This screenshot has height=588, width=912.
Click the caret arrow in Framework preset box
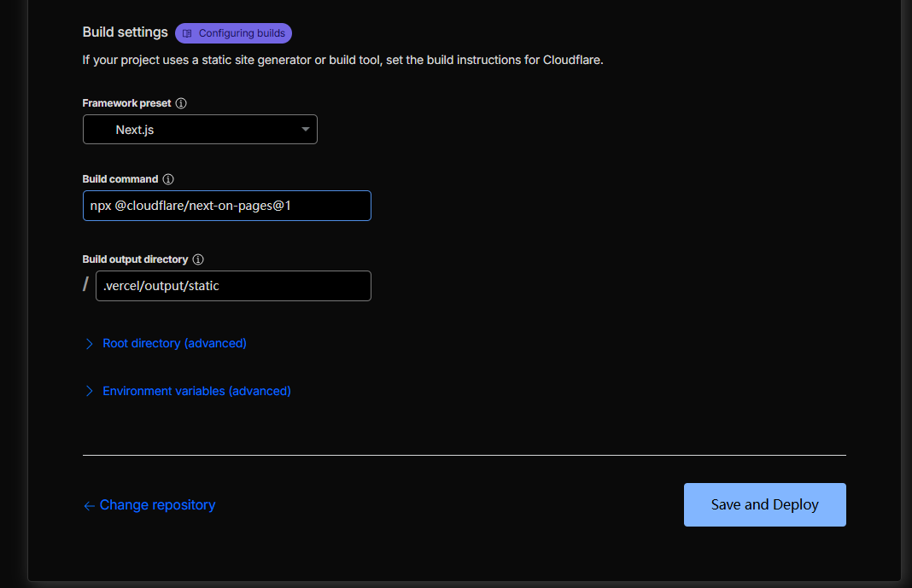[x=306, y=130]
